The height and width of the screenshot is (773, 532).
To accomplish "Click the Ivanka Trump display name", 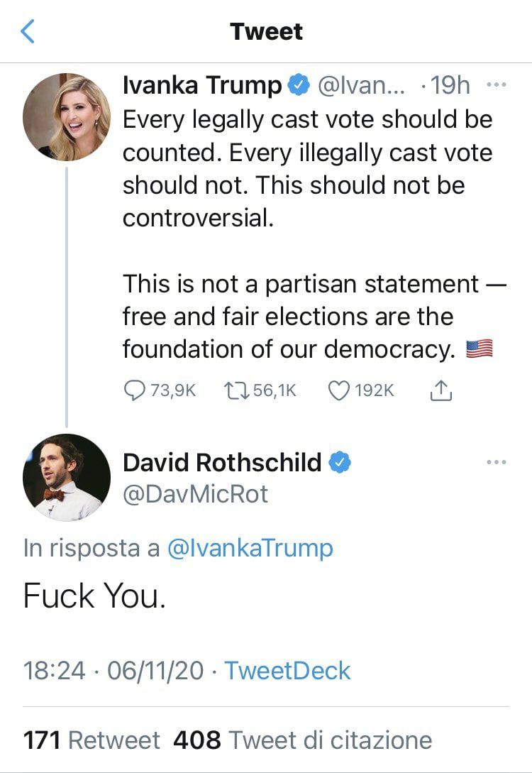I will (x=202, y=86).
